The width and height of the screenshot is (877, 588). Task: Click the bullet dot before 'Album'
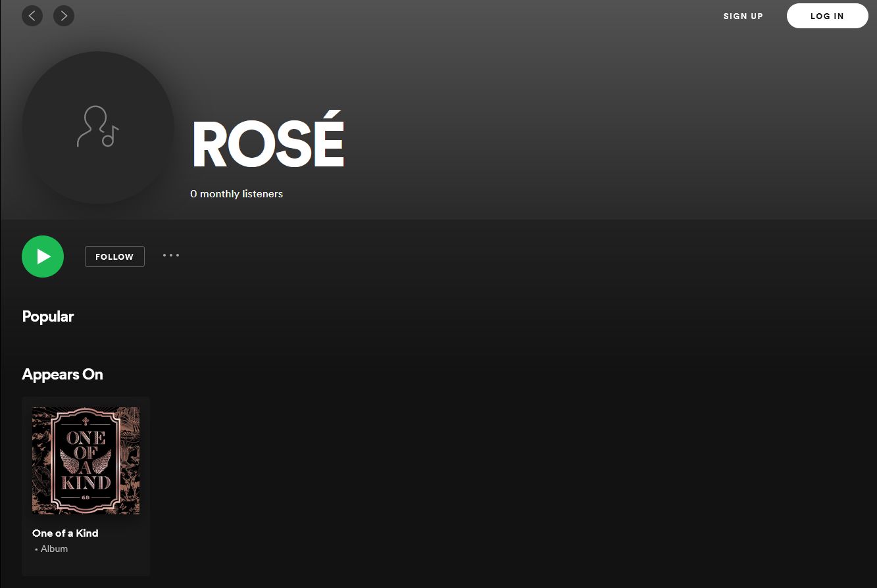(37, 549)
